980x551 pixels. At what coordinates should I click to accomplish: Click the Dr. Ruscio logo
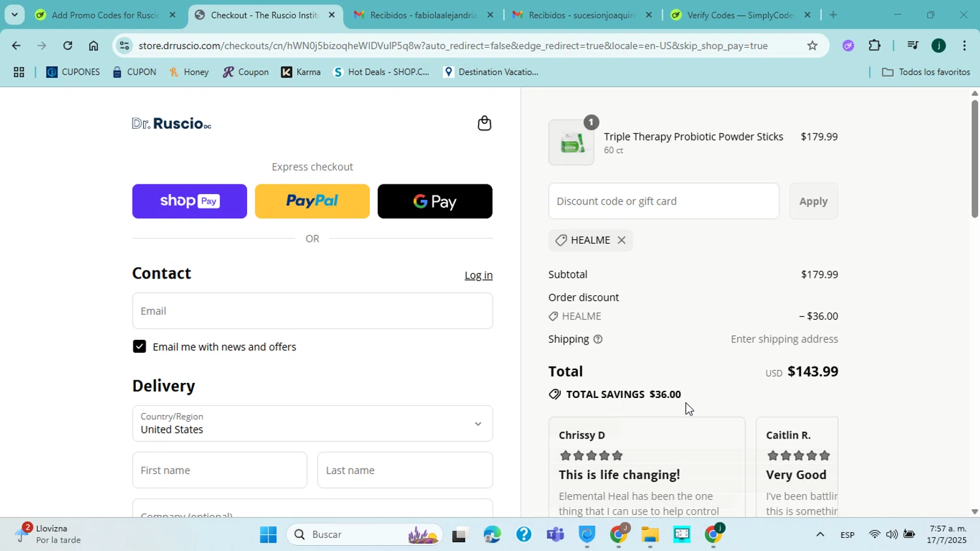coord(172,124)
